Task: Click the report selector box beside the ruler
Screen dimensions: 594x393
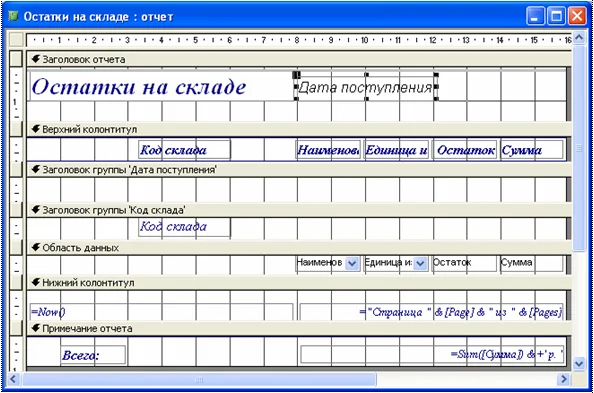Action: (16, 39)
